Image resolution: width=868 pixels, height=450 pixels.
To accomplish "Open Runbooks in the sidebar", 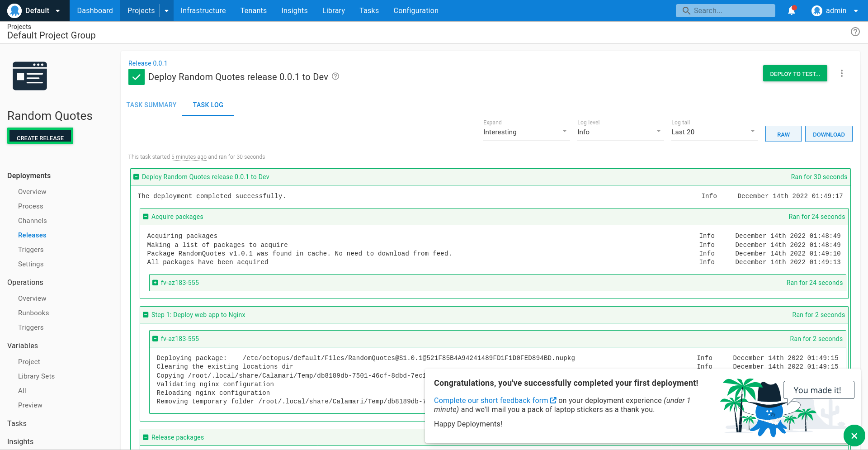I will (33, 313).
